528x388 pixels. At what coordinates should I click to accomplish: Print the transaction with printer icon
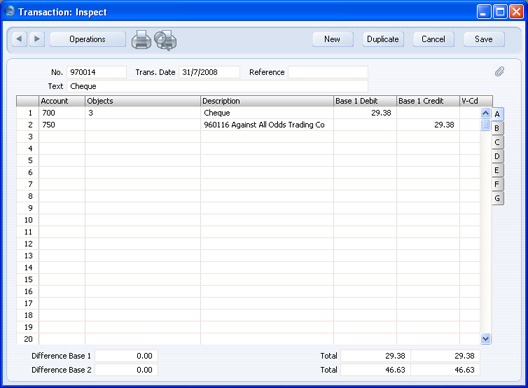pyautogui.click(x=141, y=40)
